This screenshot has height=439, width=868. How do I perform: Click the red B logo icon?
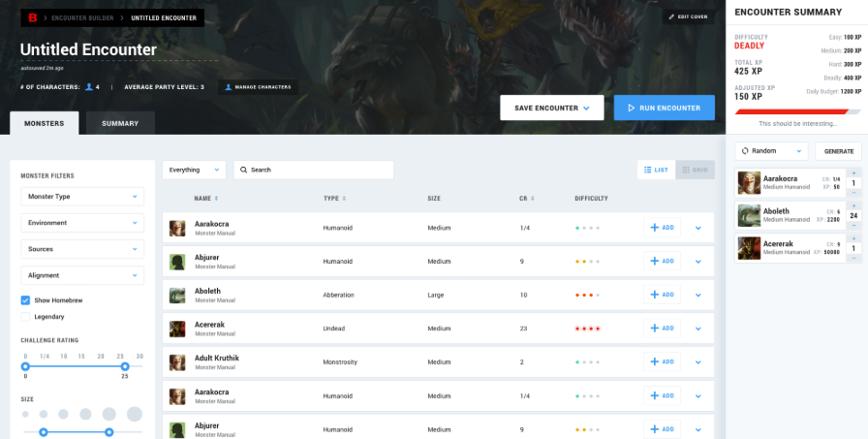coord(33,18)
